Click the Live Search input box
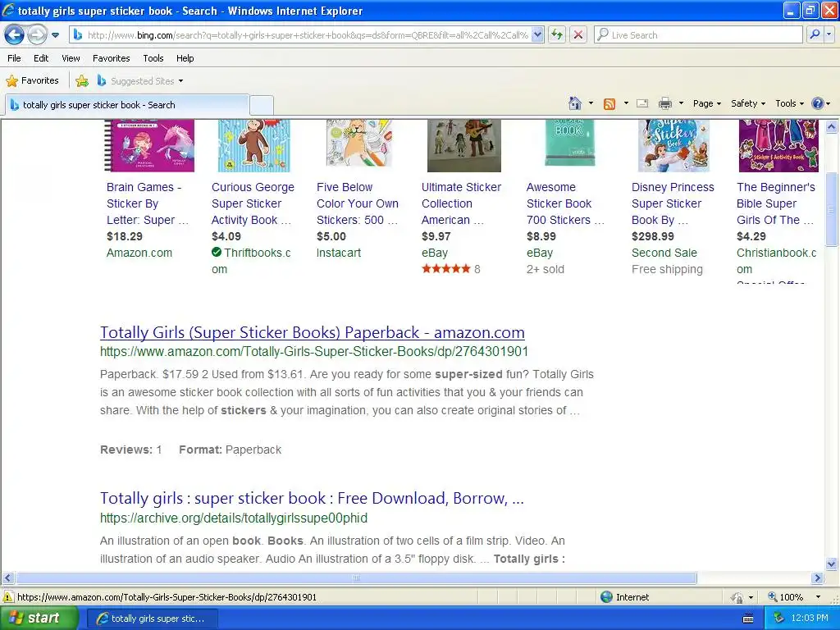 click(700, 35)
